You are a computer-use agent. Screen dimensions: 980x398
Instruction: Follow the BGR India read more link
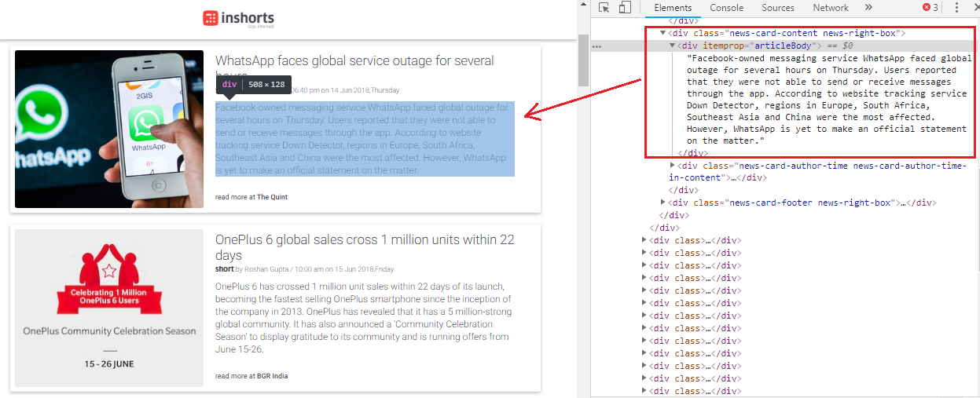click(x=272, y=376)
